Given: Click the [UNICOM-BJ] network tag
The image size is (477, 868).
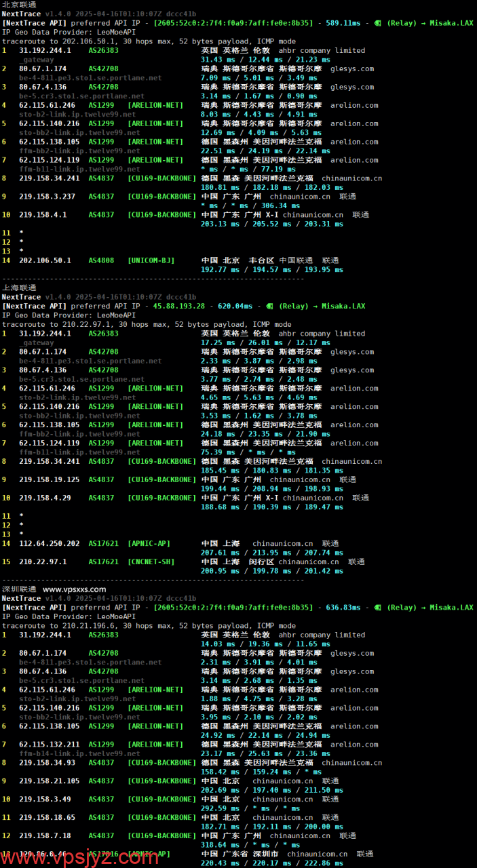Looking at the screenshot, I should [151, 260].
